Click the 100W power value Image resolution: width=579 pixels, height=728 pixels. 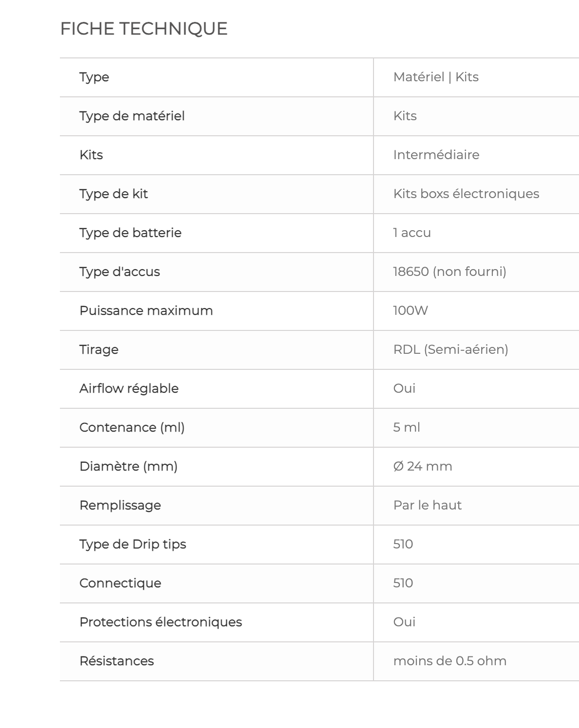click(x=411, y=310)
